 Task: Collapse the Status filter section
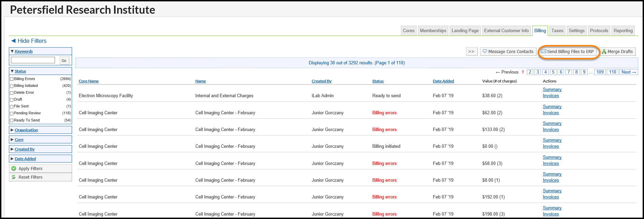(20, 71)
